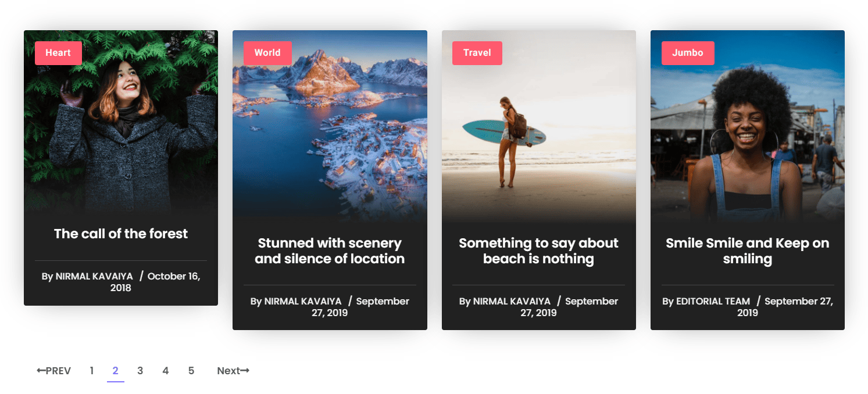Open the snowy island scenery image

pyautogui.click(x=330, y=125)
